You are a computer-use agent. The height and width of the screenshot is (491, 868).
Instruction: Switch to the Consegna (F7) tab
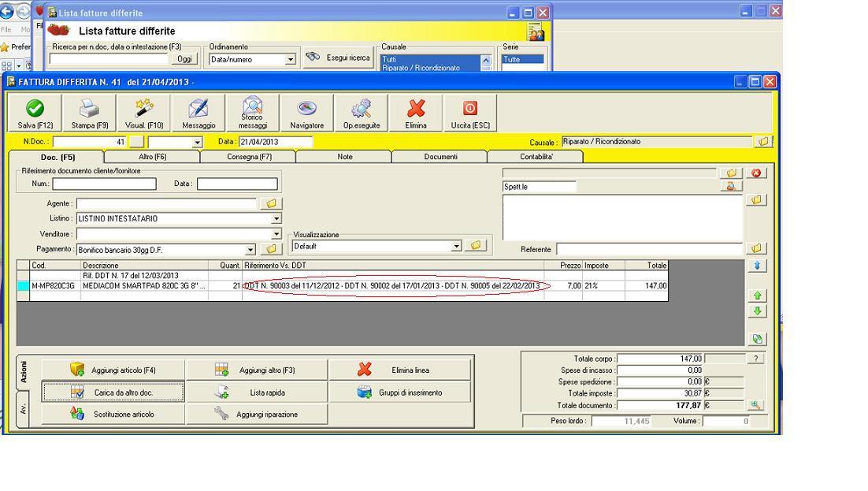coord(249,157)
